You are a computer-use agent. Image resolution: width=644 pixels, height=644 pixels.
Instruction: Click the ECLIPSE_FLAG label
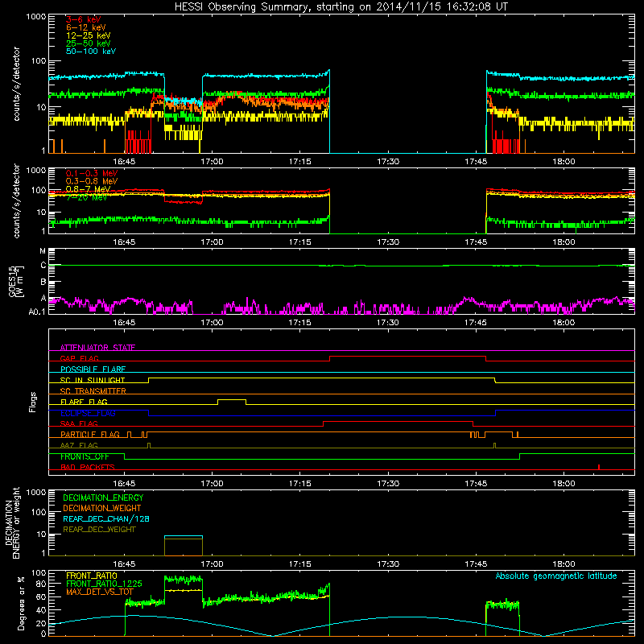tap(88, 413)
